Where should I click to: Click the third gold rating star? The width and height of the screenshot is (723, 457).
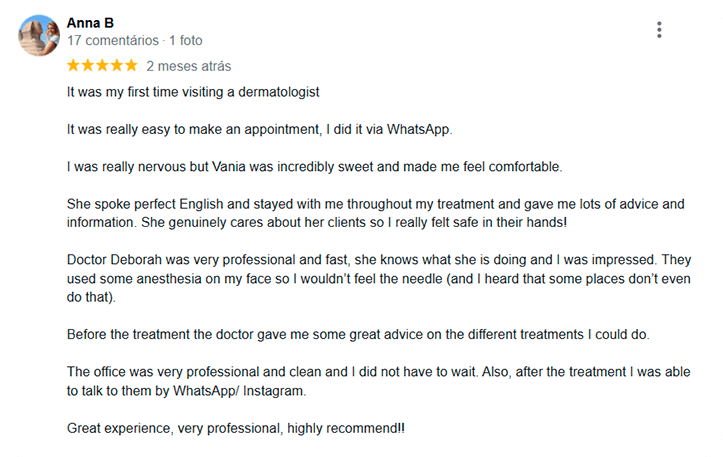pyautogui.click(x=102, y=65)
